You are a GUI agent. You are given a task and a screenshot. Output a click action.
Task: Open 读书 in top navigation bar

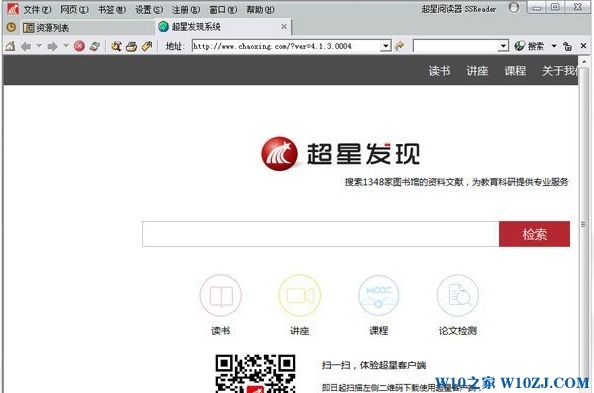click(439, 70)
